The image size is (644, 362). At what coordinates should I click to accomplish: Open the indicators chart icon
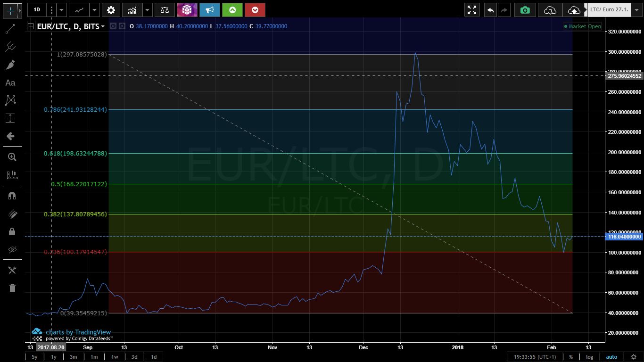pos(132,9)
